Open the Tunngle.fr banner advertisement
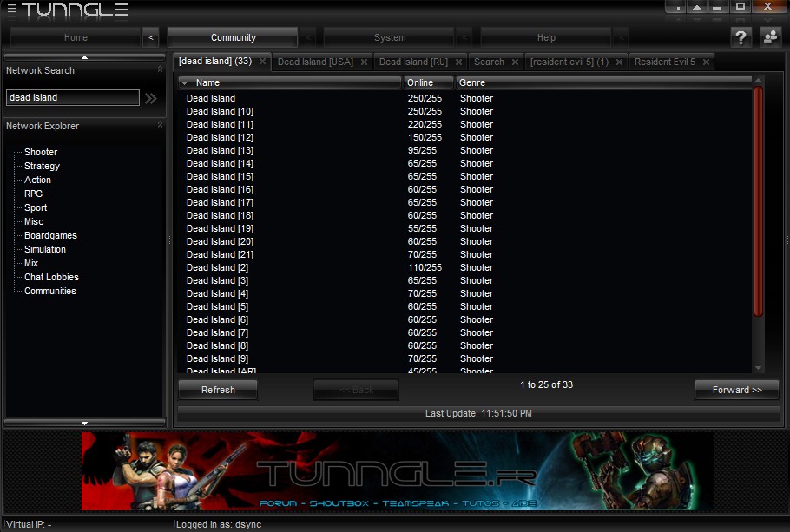 coord(398,471)
